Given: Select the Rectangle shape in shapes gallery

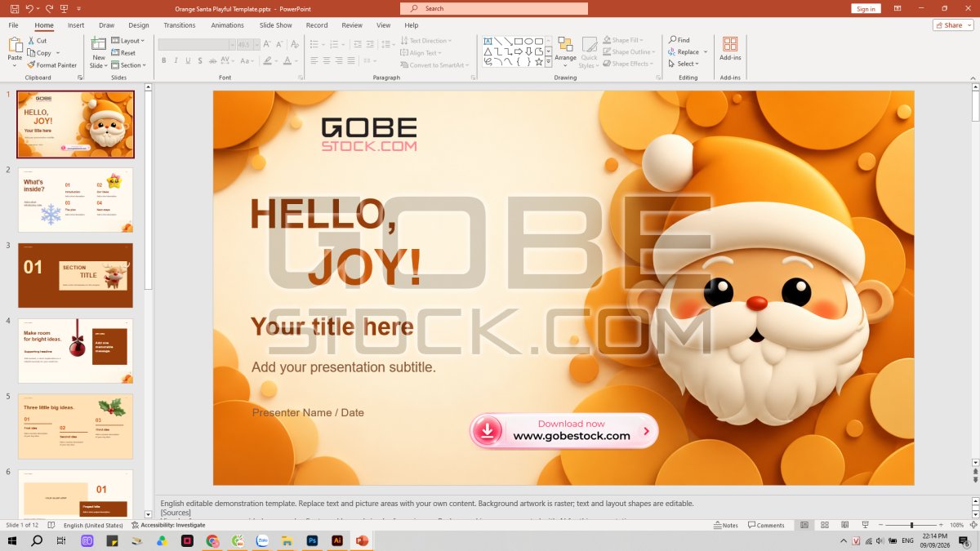Looking at the screenshot, I should pos(519,41).
